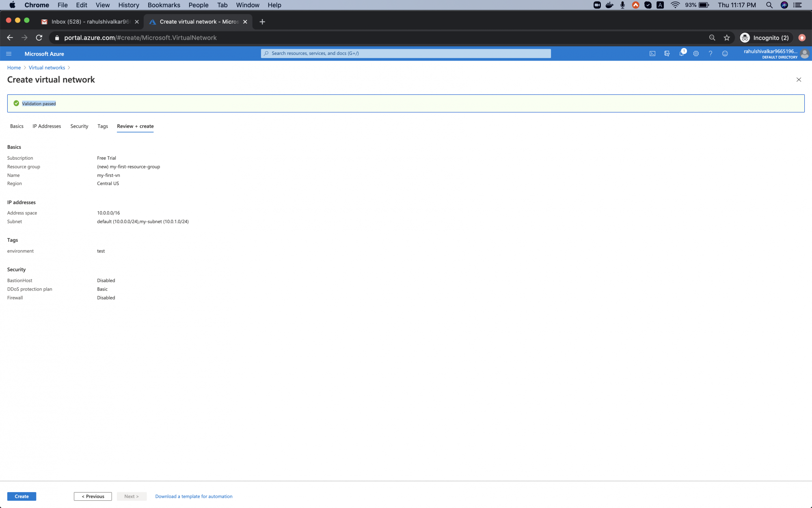The width and height of the screenshot is (812, 508).
Task: Open the Azure portal hamburger menu
Action: tap(9, 54)
